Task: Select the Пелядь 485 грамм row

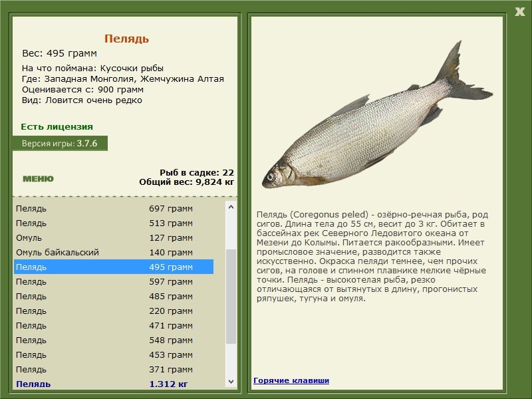Action: tap(114, 296)
